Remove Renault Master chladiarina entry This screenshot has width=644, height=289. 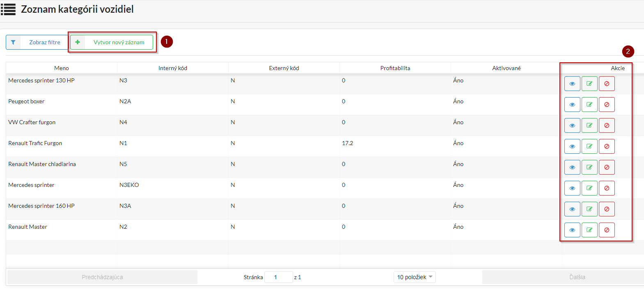click(x=607, y=167)
